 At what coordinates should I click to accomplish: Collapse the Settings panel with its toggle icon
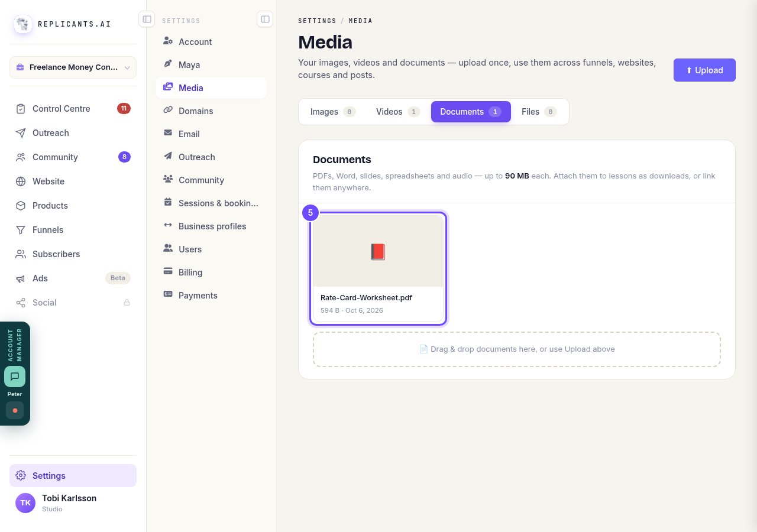click(x=265, y=19)
